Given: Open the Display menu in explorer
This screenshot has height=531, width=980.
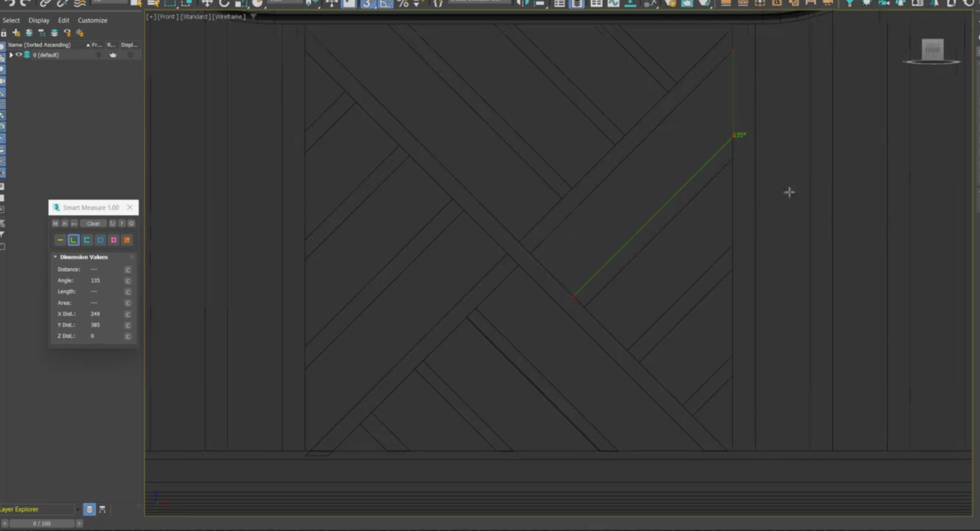Looking at the screenshot, I should coord(38,21).
